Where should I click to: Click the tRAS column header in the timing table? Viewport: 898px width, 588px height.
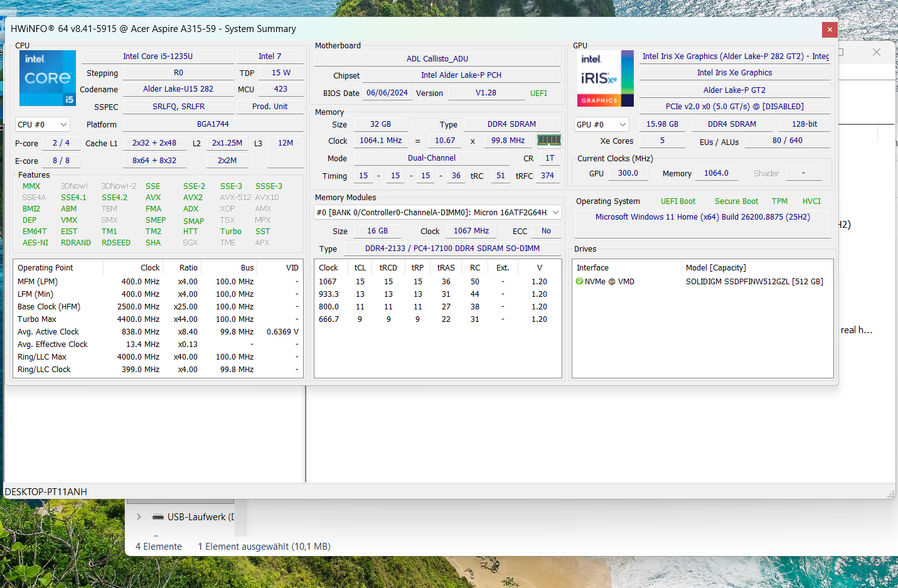coord(446,268)
